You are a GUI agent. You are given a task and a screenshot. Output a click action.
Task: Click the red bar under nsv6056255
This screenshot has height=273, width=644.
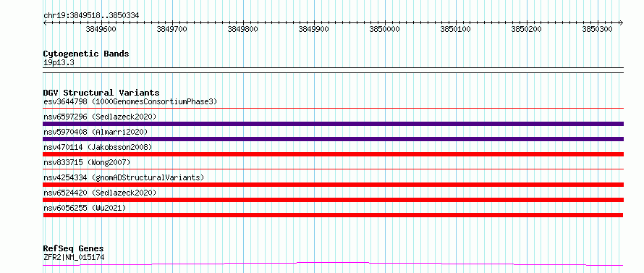coord(333,215)
